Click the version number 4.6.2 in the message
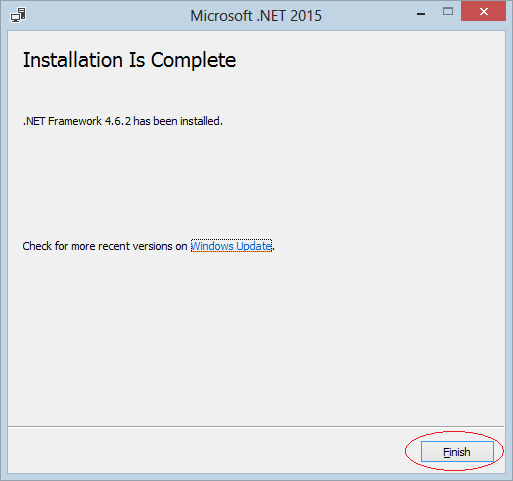 click(x=118, y=121)
